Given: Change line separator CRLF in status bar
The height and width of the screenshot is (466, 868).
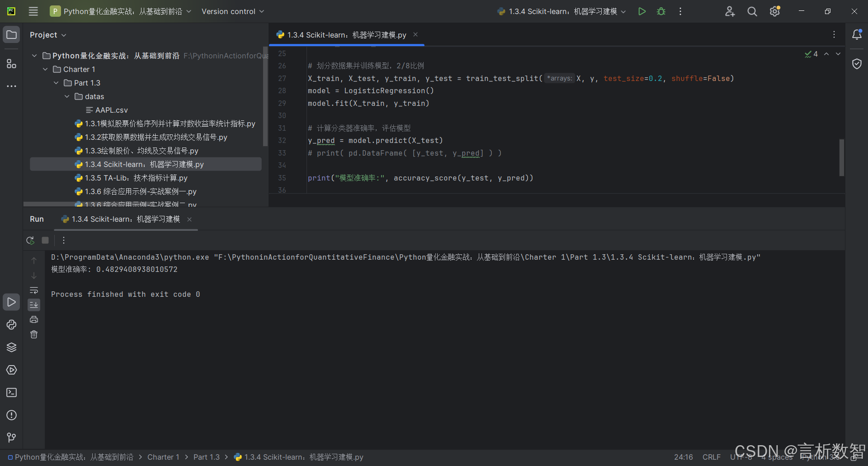Looking at the screenshot, I should click(712, 457).
